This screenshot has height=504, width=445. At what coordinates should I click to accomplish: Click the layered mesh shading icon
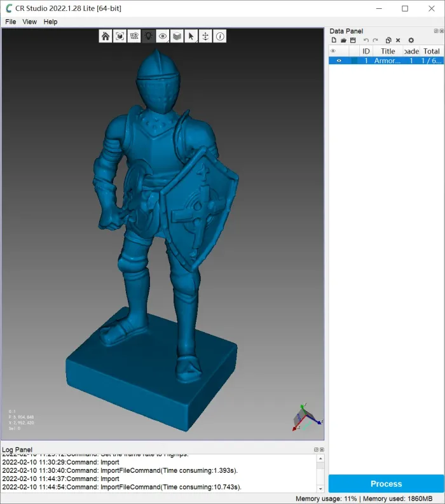[177, 36]
